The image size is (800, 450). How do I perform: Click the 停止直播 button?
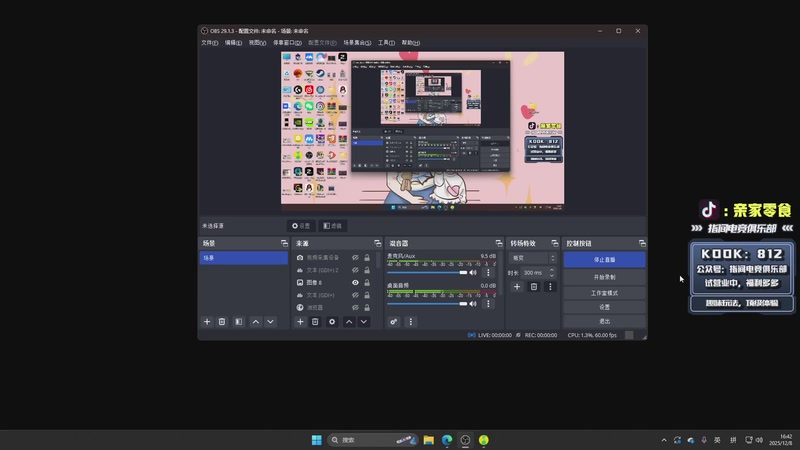coord(605,260)
